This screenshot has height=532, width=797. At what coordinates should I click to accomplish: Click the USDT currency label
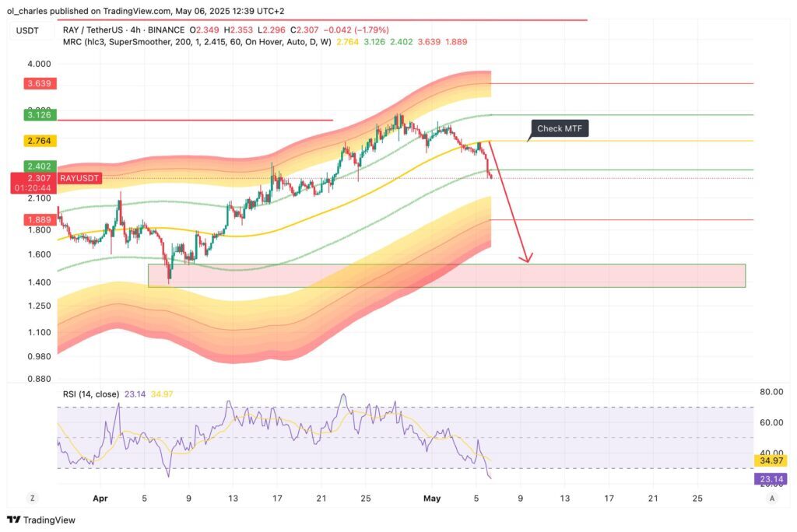pos(29,30)
